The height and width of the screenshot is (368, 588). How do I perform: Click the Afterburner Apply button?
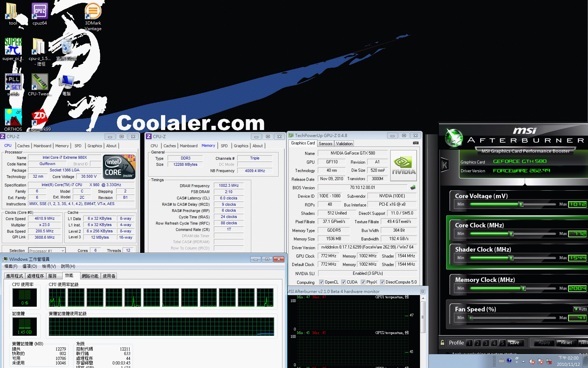(544, 343)
